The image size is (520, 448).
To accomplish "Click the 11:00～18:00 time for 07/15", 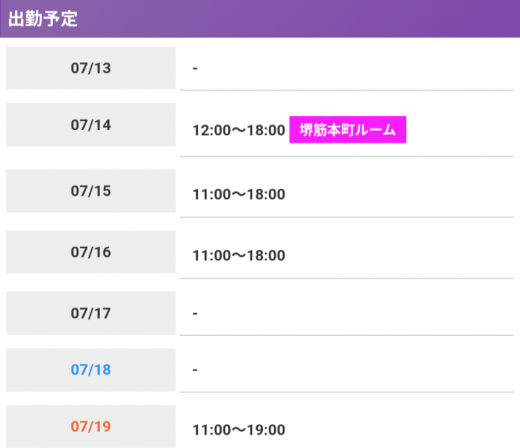I will pyautogui.click(x=239, y=194).
